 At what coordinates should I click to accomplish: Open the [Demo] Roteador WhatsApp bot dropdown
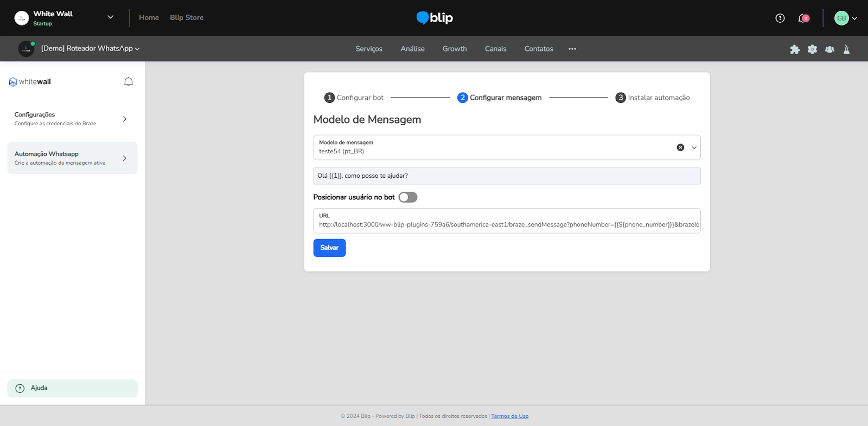click(x=91, y=48)
